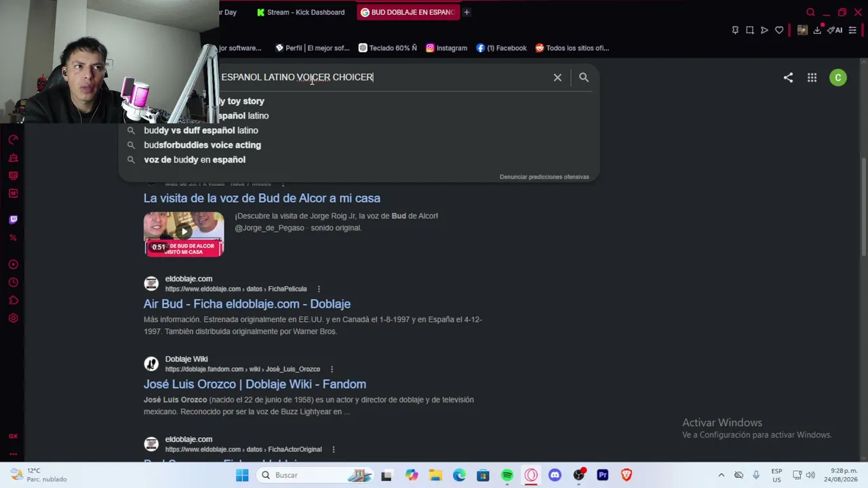
Task: Open the sidebar extensions cube icon
Action: (13, 300)
